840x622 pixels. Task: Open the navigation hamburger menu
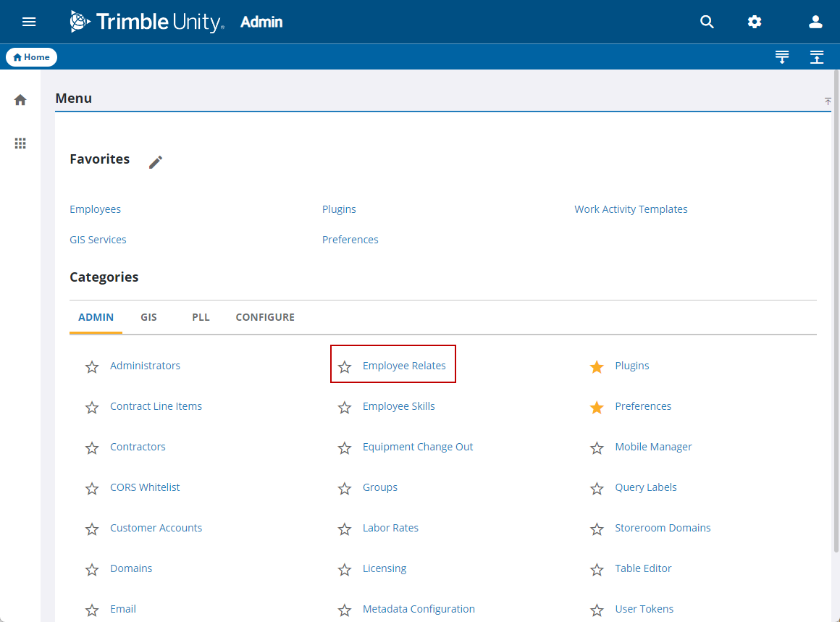click(29, 22)
